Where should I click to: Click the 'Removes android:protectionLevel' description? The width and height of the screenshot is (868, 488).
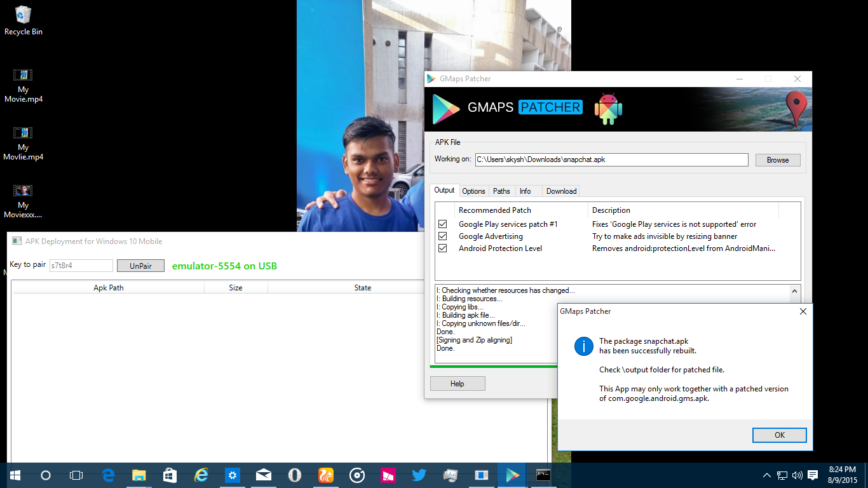point(684,248)
